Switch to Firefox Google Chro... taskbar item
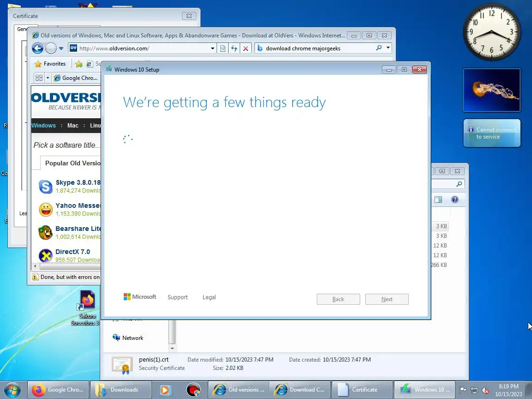The width and height of the screenshot is (532, 399). 58,389
